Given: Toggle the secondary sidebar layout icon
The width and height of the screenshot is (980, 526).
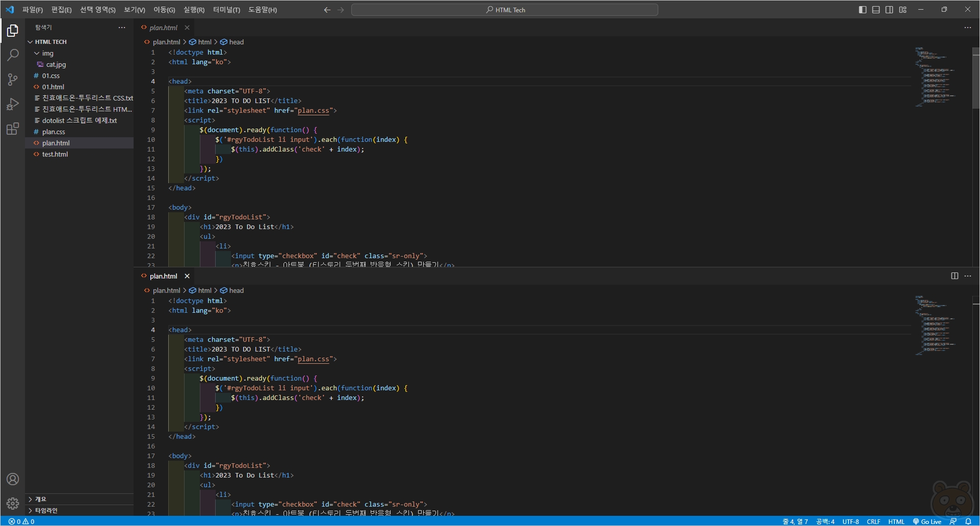Looking at the screenshot, I should tap(889, 10).
